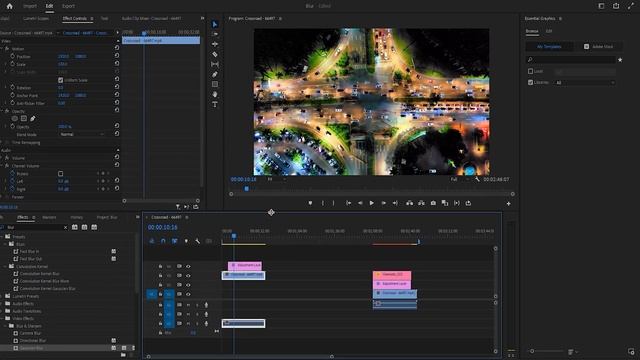Collapse Convolution Kernel preset folder
640x360 pixels.
tap(6, 267)
